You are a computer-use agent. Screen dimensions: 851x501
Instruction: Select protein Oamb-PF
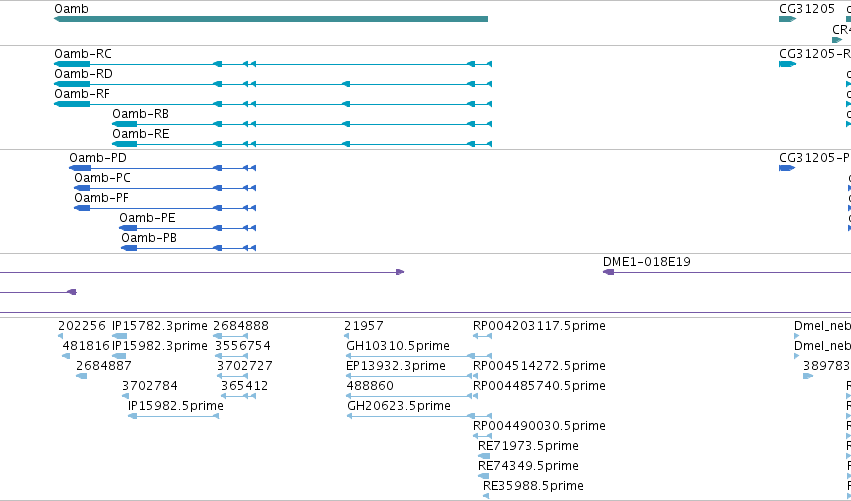[165, 208]
